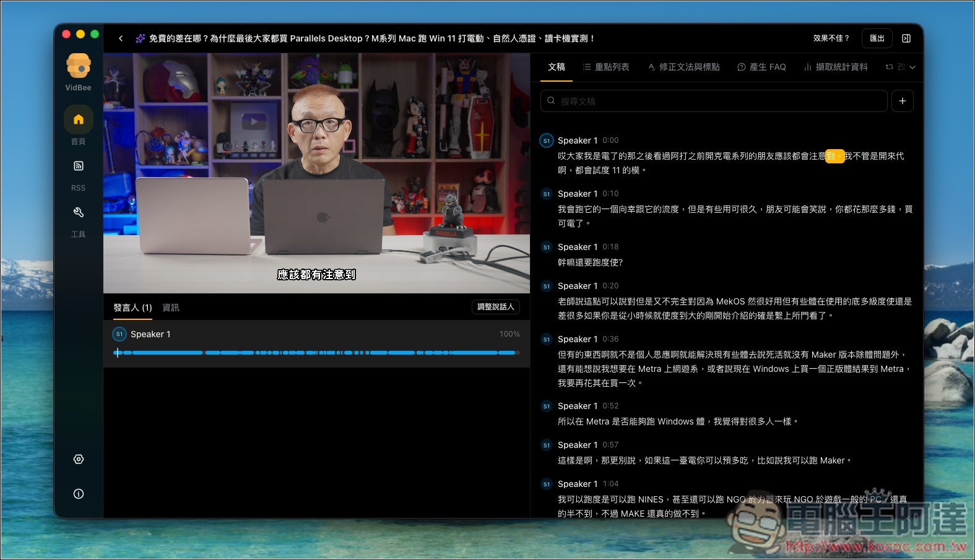Expand more tabs dropdown chevron
975x560 pixels.
point(912,67)
